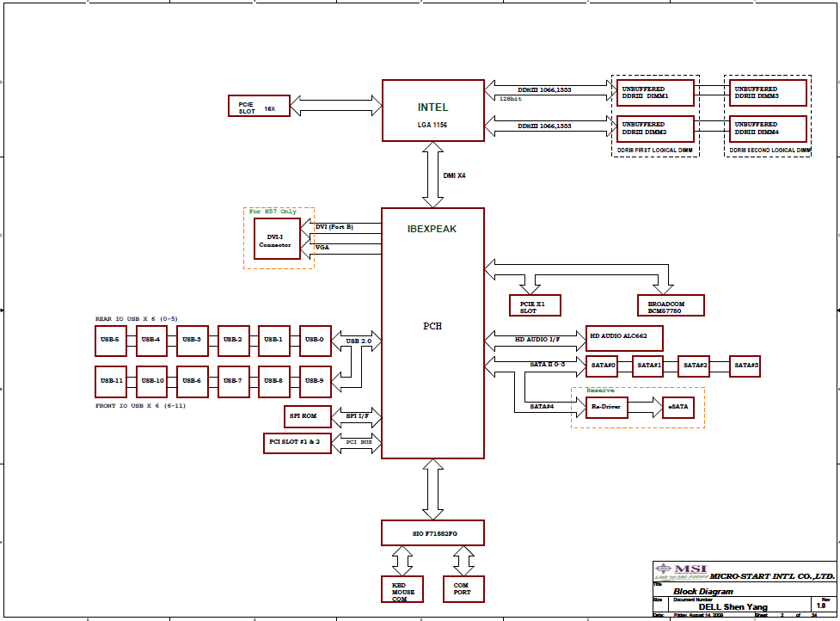The width and height of the screenshot is (840, 621).
Task: Click the KBD MOUSE COM box
Action: tap(402, 589)
